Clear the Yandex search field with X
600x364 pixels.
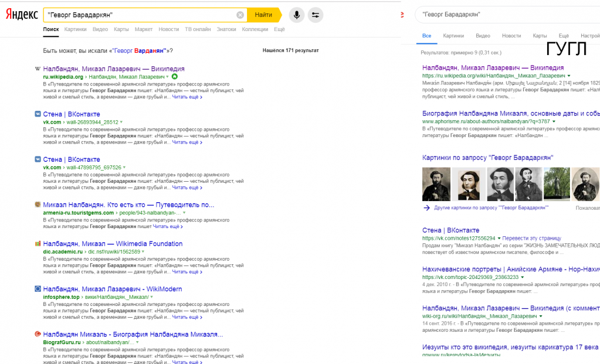(240, 15)
